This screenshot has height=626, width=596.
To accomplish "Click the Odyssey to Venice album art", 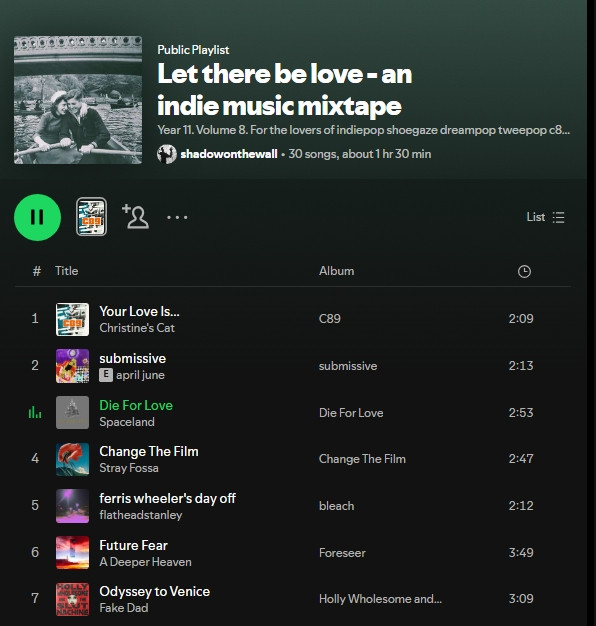I will click(x=72, y=599).
